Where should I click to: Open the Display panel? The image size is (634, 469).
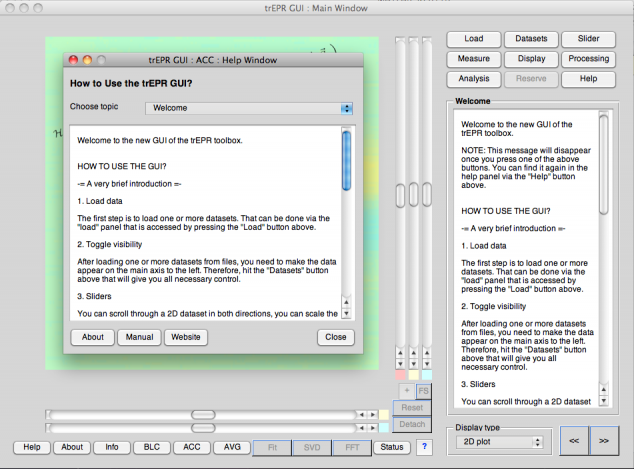pyautogui.click(x=531, y=59)
